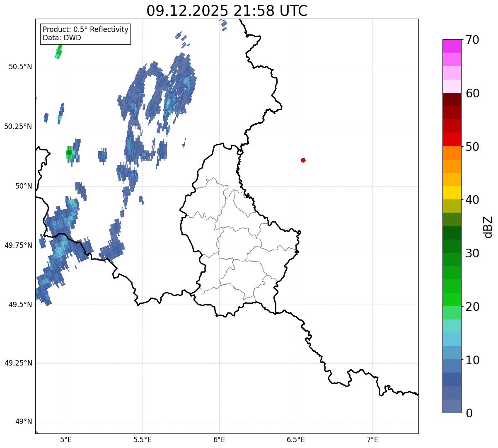Click the 50°N latitude label

pyautogui.click(x=24, y=186)
